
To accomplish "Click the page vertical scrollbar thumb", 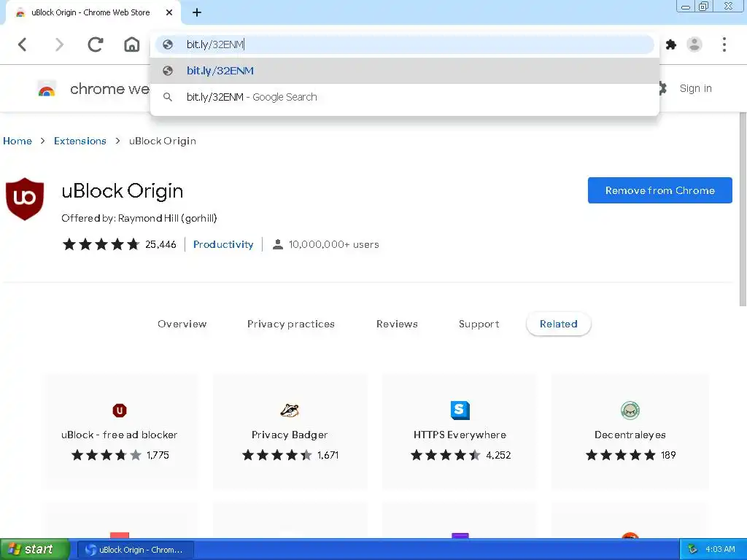I will click(743, 209).
